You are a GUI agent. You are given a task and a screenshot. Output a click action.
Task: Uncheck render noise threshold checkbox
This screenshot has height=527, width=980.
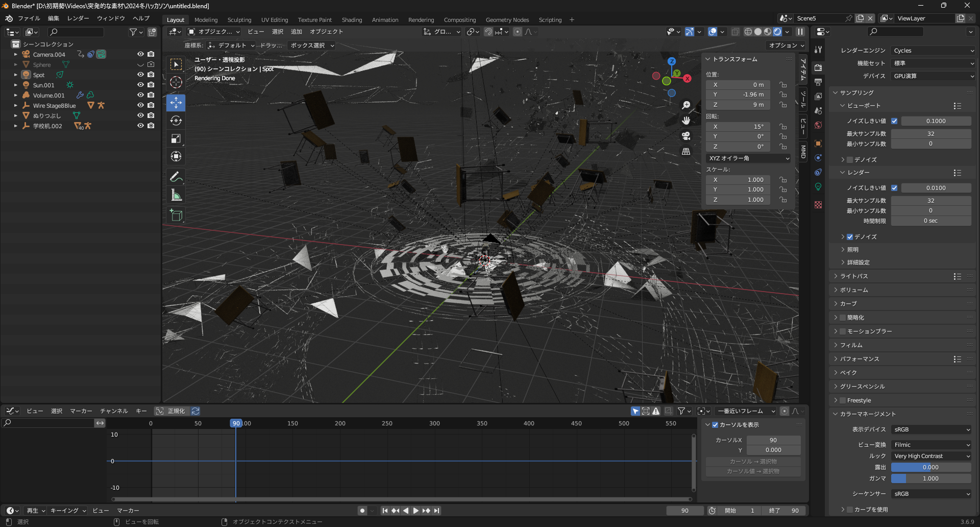point(894,188)
